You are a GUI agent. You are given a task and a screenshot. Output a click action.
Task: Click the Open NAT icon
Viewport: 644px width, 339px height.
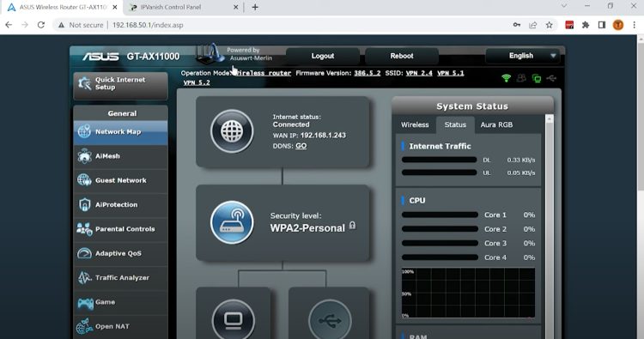[84, 326]
